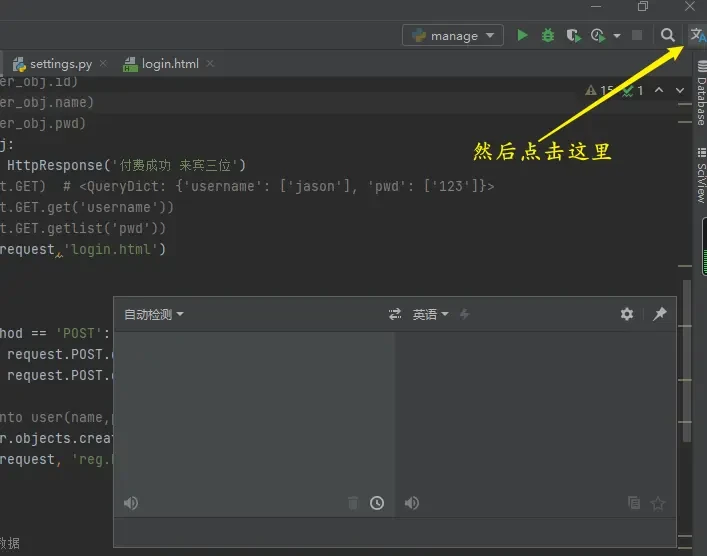The width and height of the screenshot is (707, 556).
Task: Open the profiler run options arrow
Action: coord(617,36)
